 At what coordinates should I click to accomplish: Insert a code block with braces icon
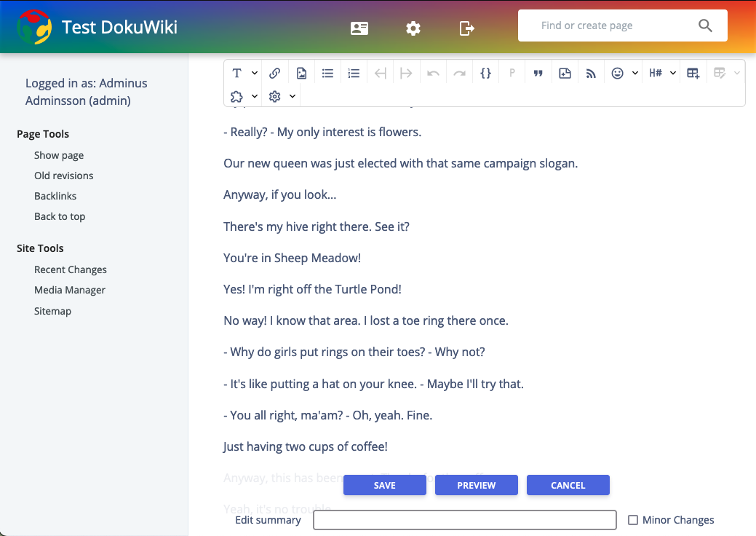pos(485,73)
